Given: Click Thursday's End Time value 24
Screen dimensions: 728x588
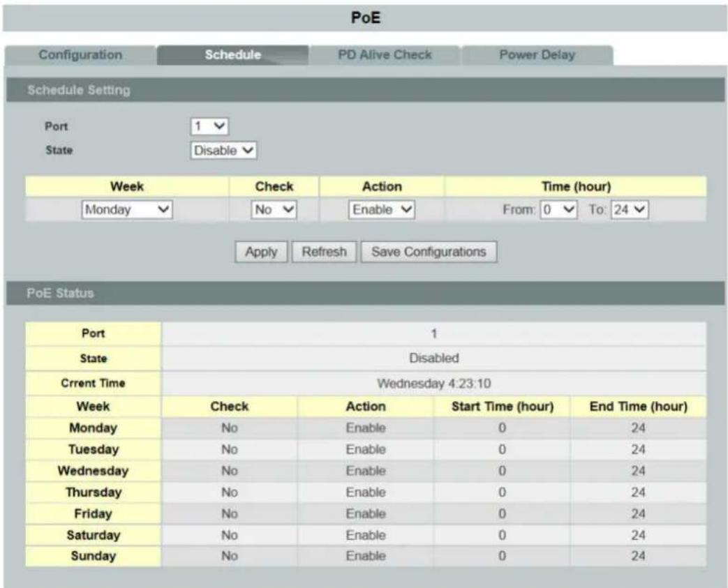Looking at the screenshot, I should (x=639, y=492).
